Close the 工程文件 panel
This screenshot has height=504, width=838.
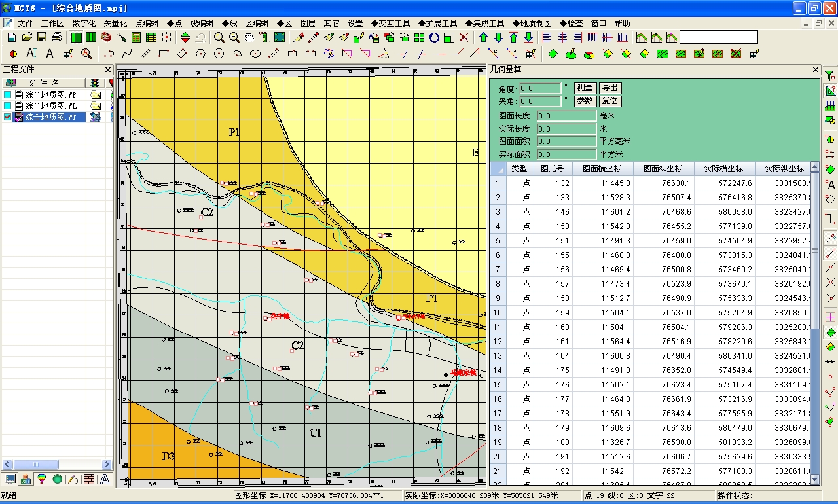click(108, 69)
